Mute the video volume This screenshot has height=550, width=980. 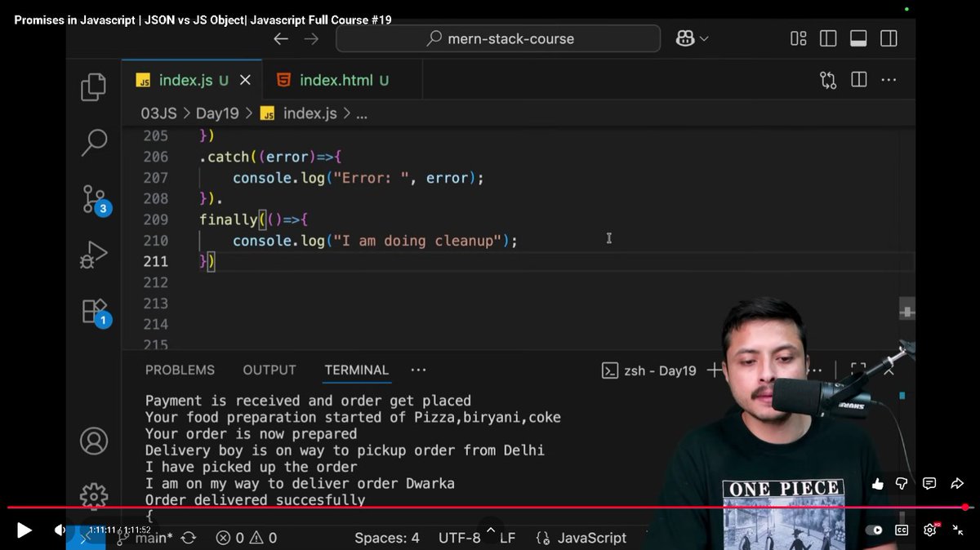pyautogui.click(x=60, y=530)
